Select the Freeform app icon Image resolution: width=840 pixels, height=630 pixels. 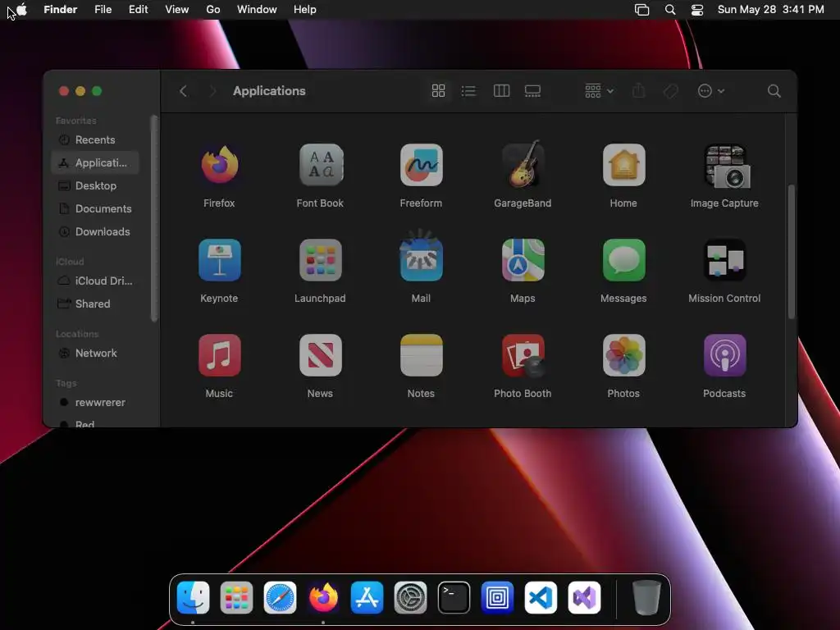pyautogui.click(x=421, y=165)
